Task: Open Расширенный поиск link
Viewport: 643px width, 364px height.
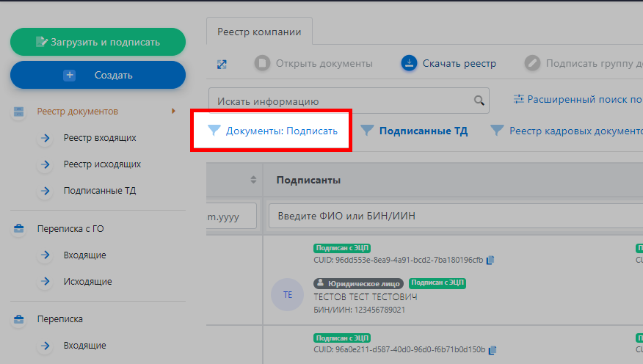Action: [578, 99]
